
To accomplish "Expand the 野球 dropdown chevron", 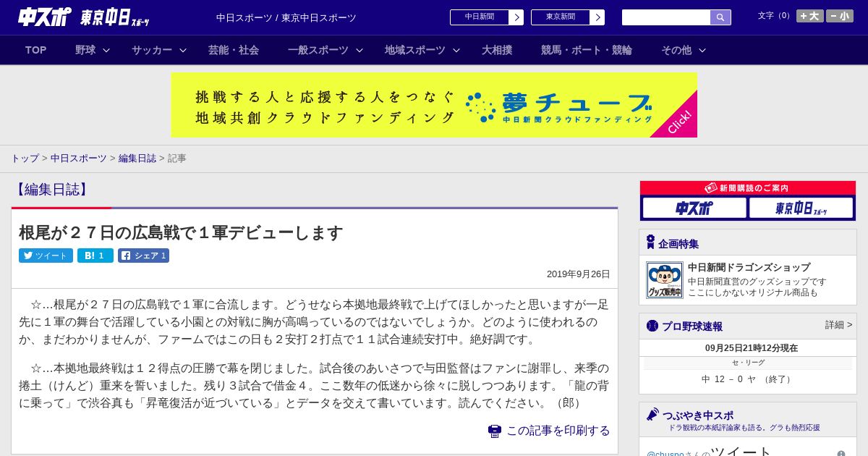I will pyautogui.click(x=106, y=50).
